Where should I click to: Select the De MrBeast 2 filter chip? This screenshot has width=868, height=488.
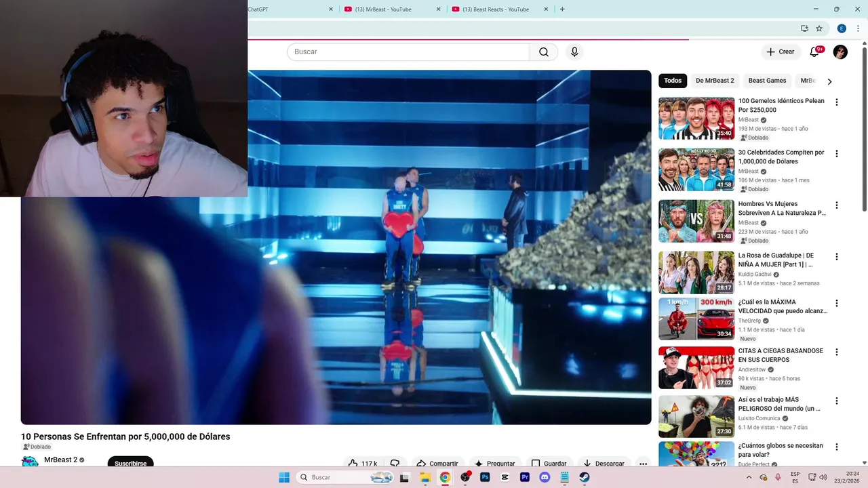(715, 81)
